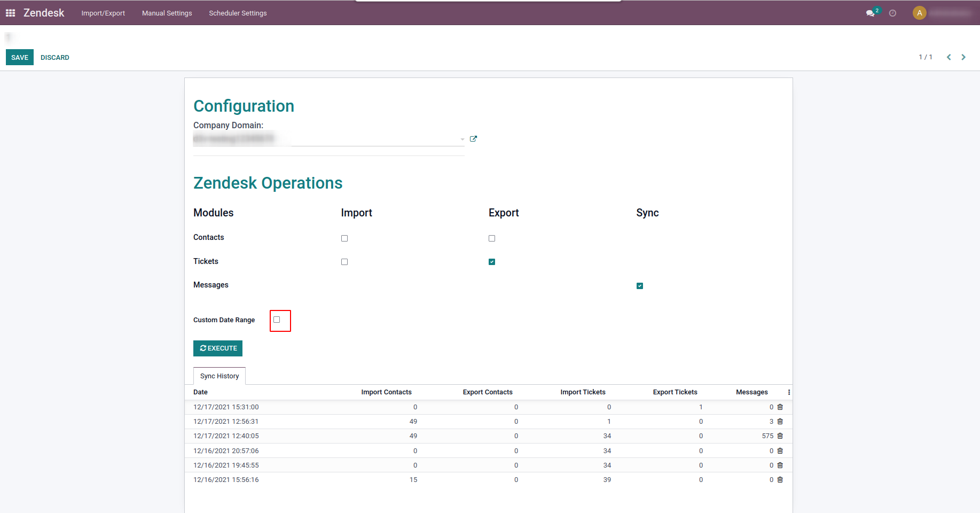The width and height of the screenshot is (980, 513).
Task: Sort by Export Contacts column header
Action: coord(488,392)
